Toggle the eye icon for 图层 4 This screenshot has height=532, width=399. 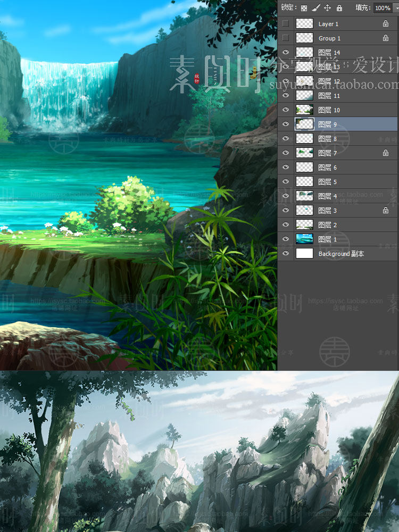(286, 196)
